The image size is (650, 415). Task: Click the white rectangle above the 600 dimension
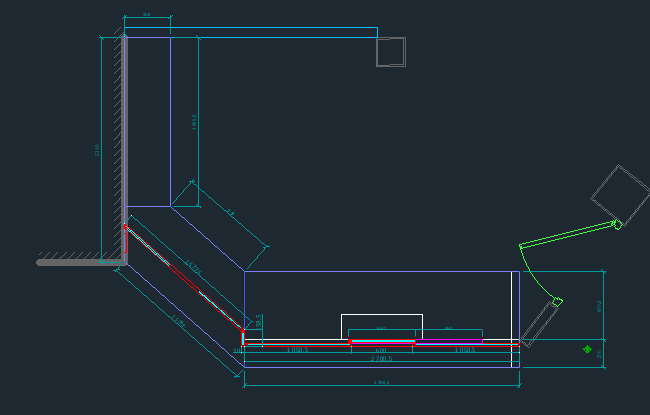point(381,316)
